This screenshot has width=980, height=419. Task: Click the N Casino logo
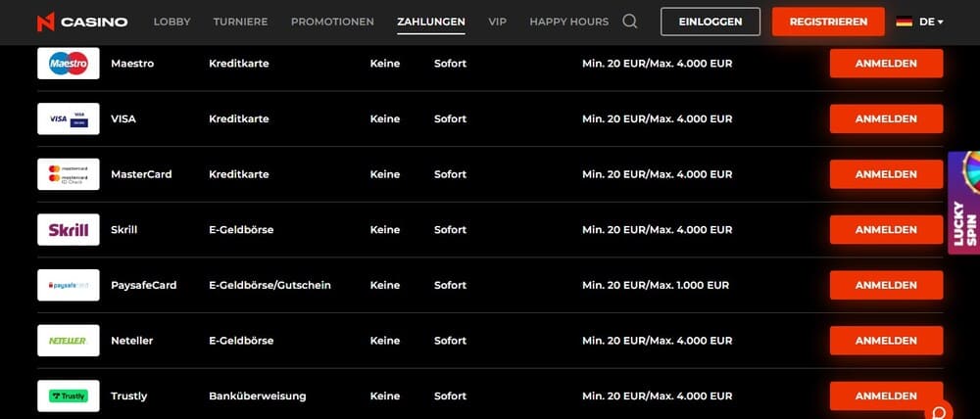point(82,22)
